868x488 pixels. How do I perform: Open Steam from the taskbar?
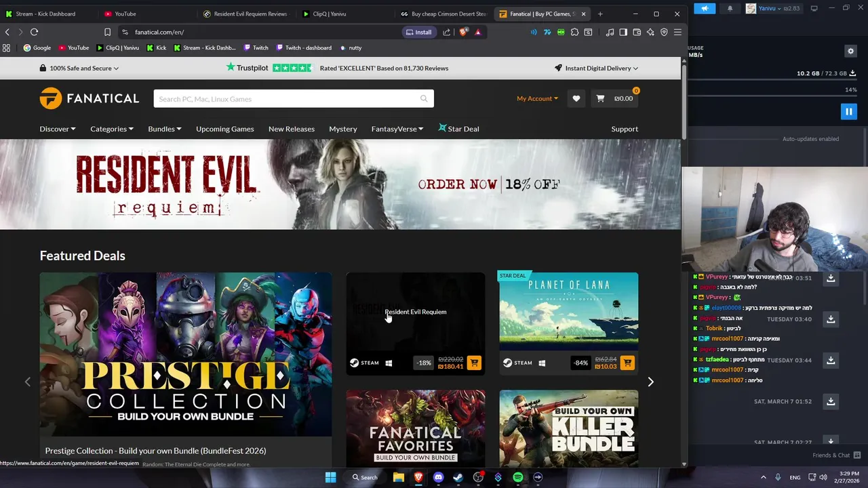click(x=458, y=477)
